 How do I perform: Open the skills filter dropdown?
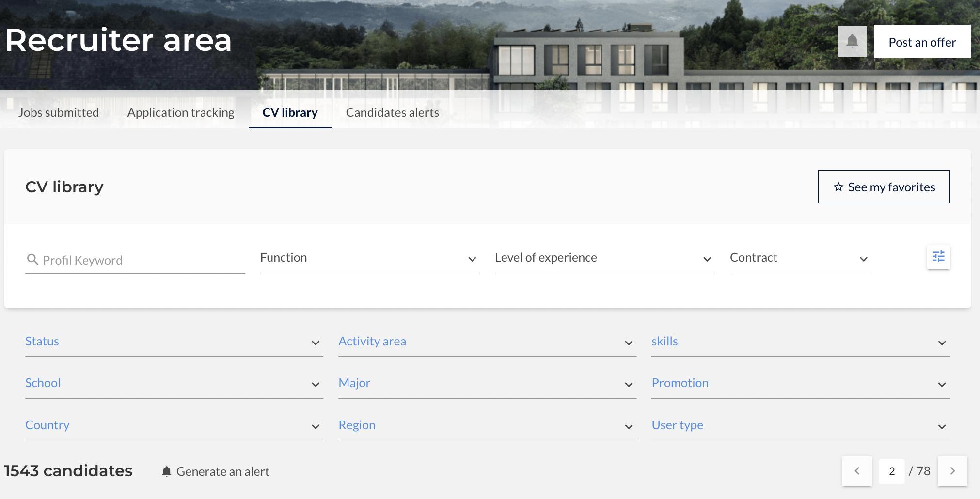point(800,342)
